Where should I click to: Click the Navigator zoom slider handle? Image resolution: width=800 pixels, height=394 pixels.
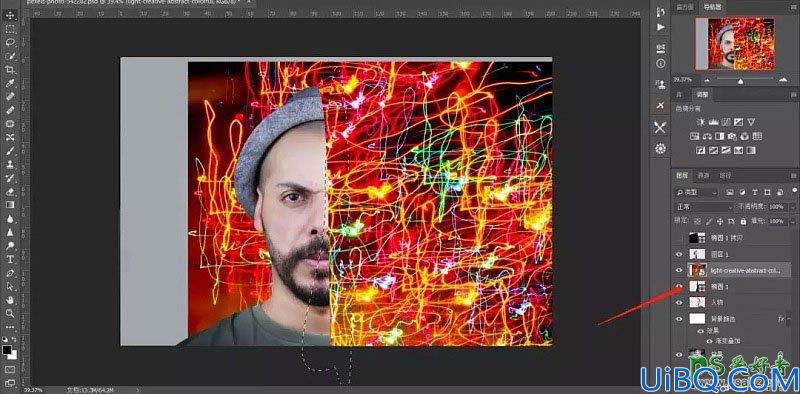click(x=740, y=81)
